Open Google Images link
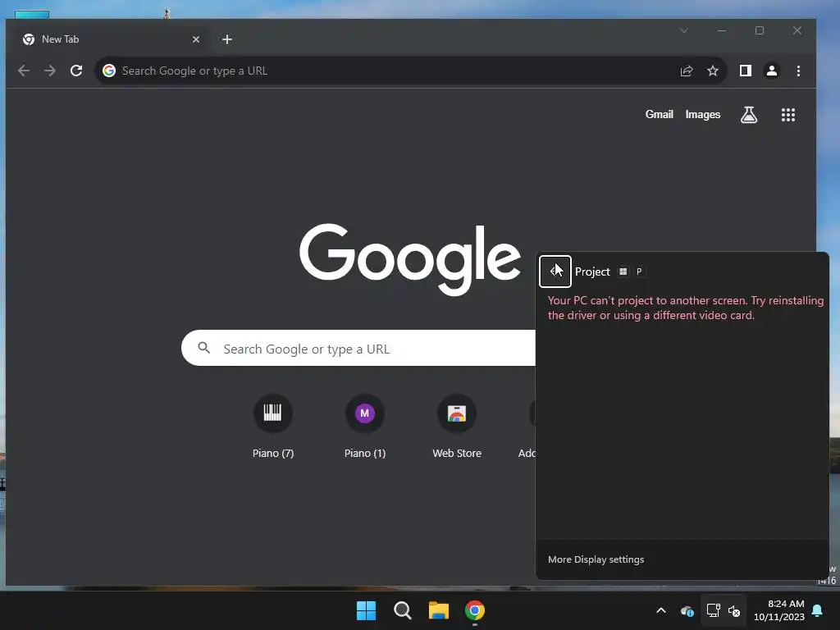 (702, 114)
